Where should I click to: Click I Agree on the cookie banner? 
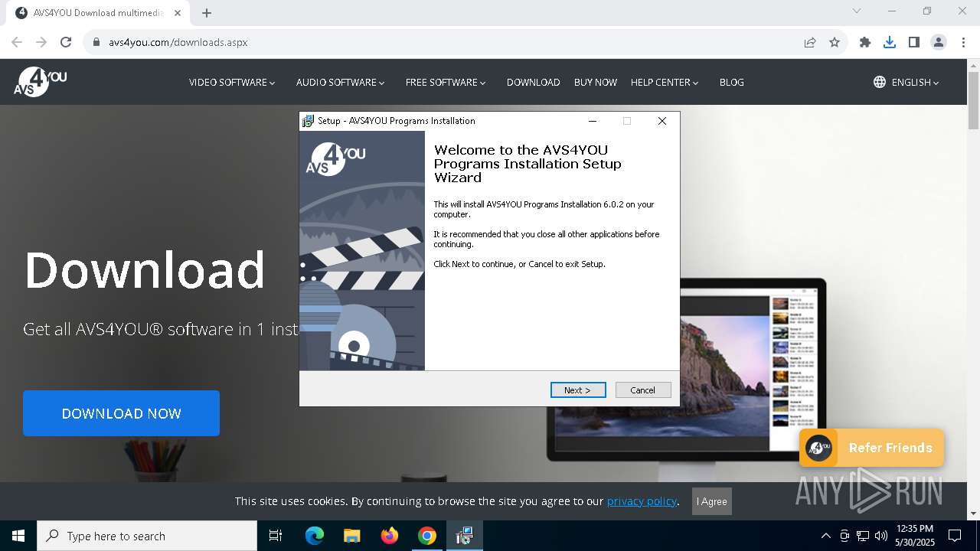(x=712, y=501)
